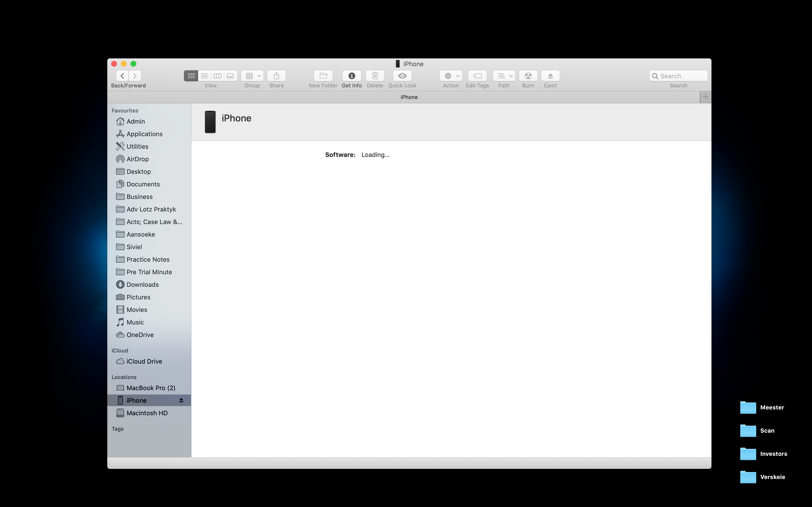Open the Investors desktop folder

point(748,454)
